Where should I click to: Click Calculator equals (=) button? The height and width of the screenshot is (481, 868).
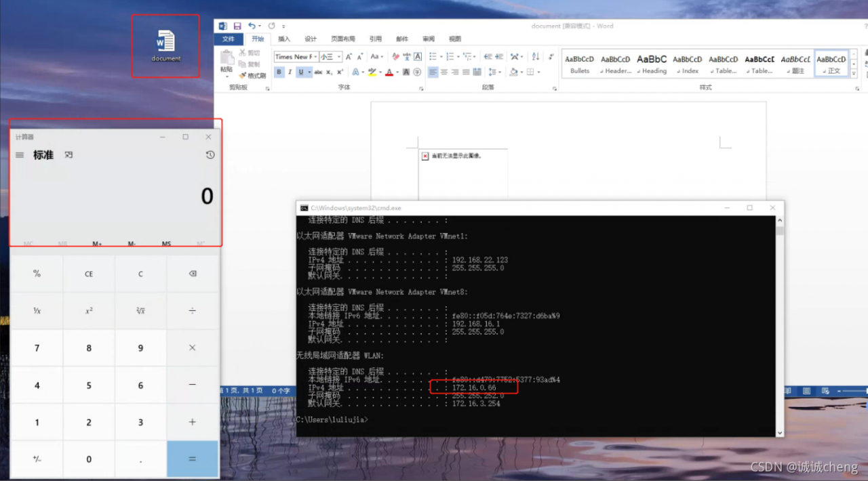coord(192,459)
